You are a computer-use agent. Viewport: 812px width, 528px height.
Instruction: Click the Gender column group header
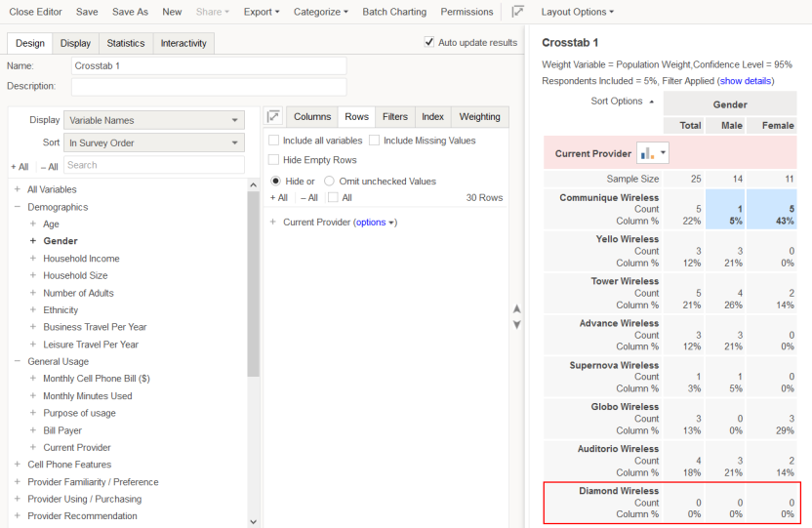pos(730,104)
